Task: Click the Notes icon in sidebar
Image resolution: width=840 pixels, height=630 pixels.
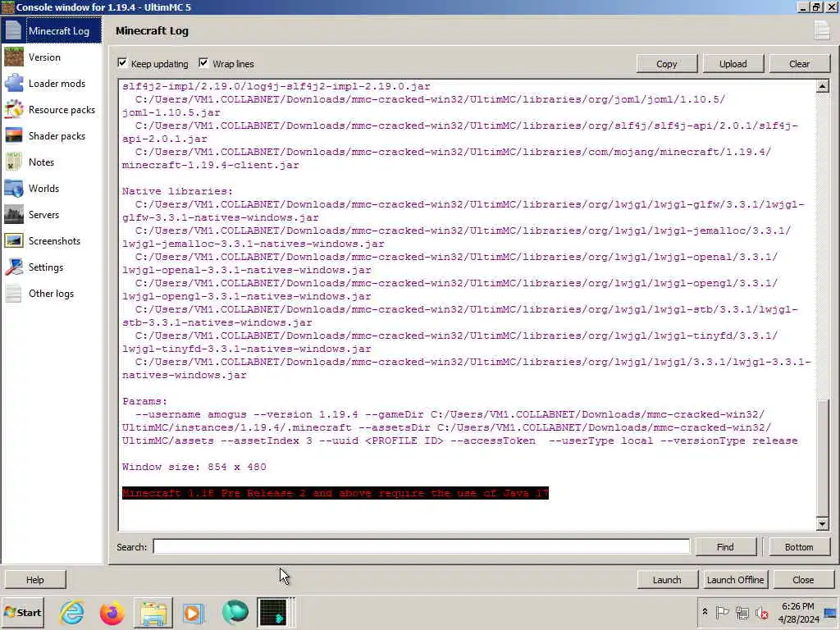Action: point(13,162)
